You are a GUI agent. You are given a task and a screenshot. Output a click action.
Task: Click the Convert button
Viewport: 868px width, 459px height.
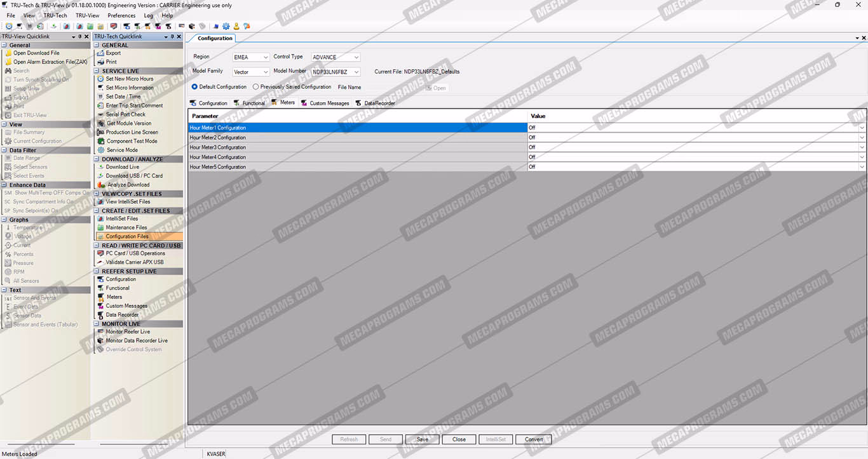point(534,439)
